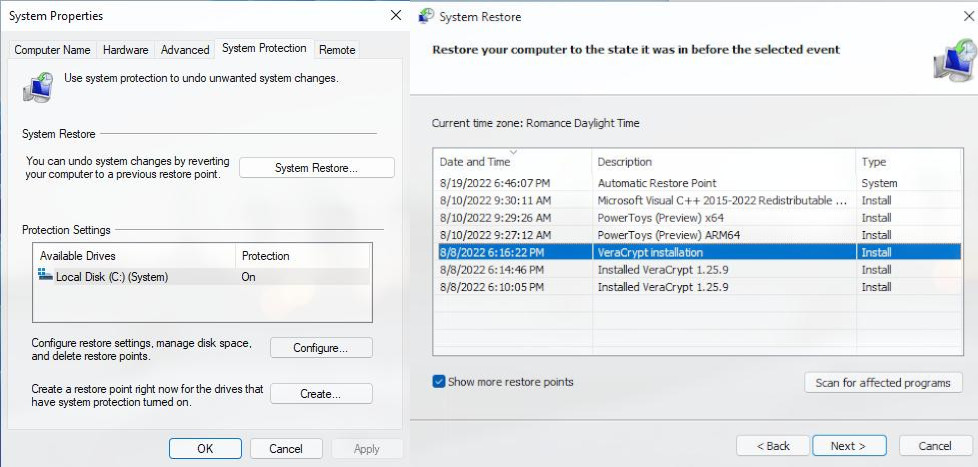Image resolution: width=978 pixels, height=467 pixels.
Task: Open the Hardware tab
Action: click(125, 50)
